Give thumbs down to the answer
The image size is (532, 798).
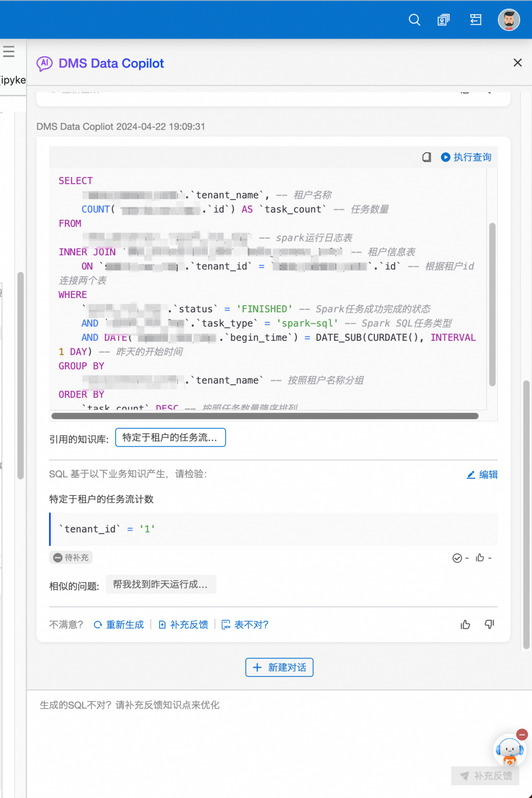(x=489, y=625)
